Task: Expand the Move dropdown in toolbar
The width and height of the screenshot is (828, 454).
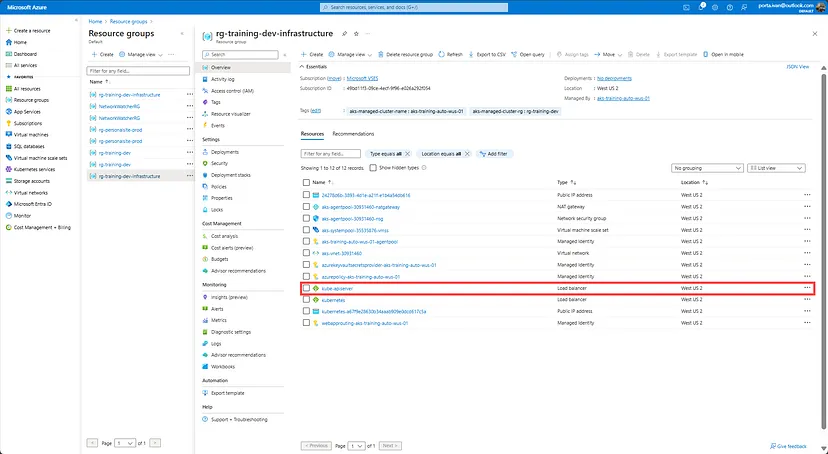Action: [x=608, y=54]
